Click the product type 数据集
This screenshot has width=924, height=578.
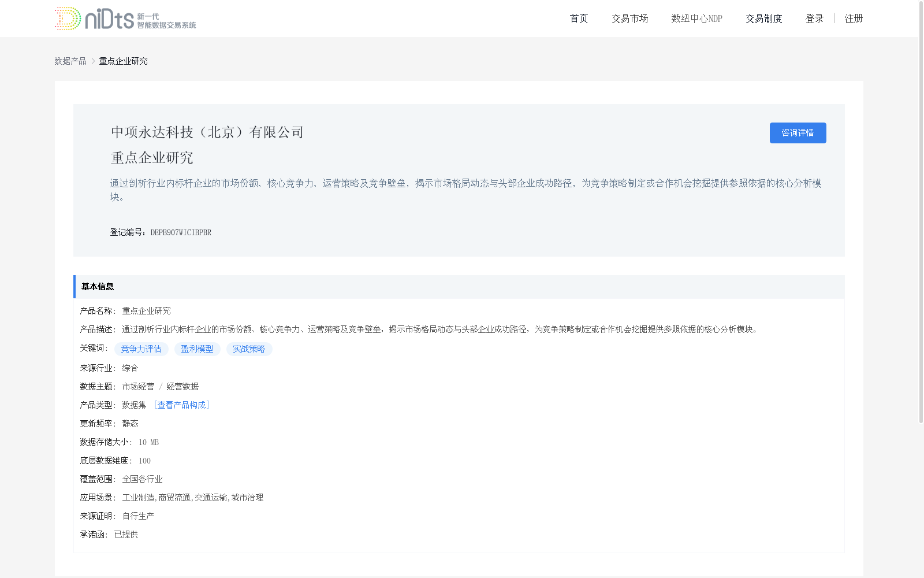[x=134, y=405]
